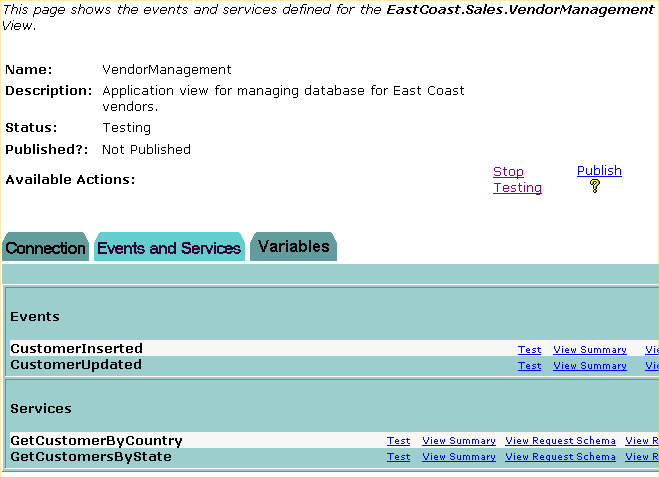Click the Services section heading
This screenshot has height=478, width=659.
(41, 409)
